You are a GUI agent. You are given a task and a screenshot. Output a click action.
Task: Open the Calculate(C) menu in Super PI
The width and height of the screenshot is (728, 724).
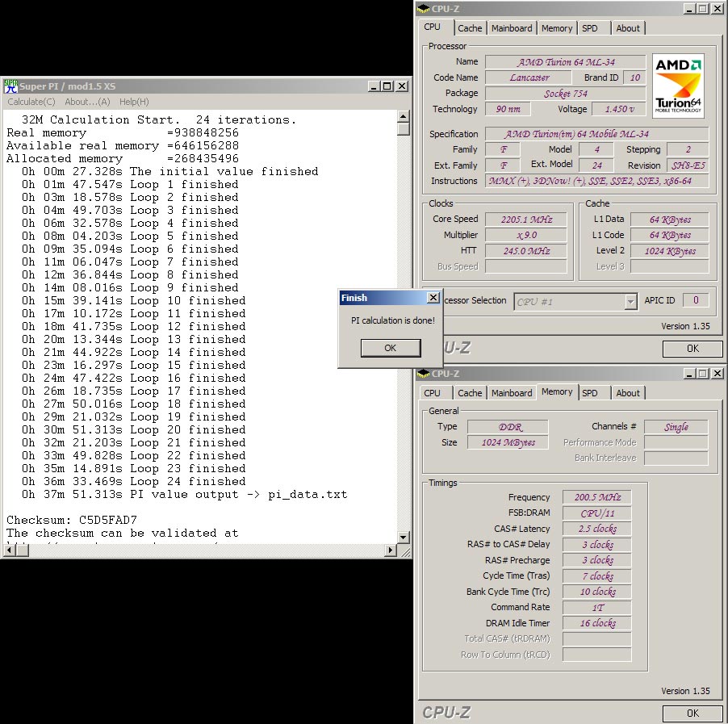[31, 102]
